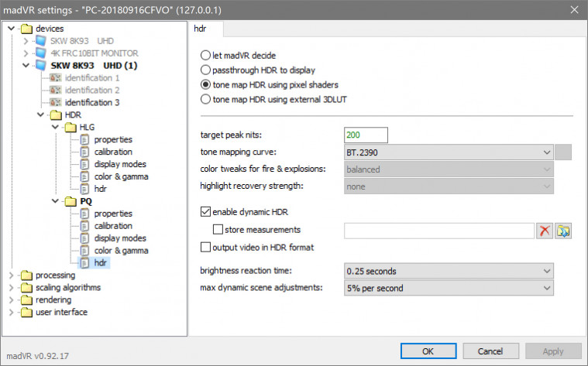Open brightness reaction time dropdown
Viewport: 588px width, 366px height.
tap(449, 271)
